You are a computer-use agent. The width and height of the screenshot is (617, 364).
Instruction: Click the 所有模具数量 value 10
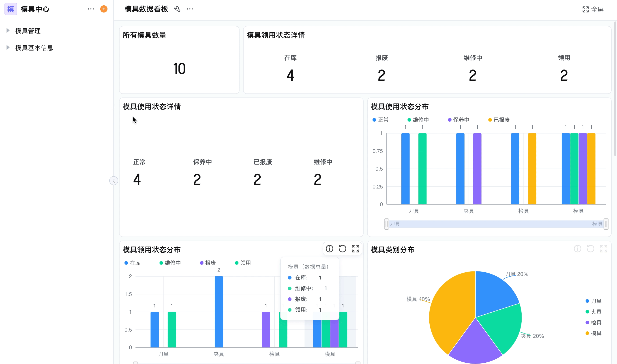179,69
